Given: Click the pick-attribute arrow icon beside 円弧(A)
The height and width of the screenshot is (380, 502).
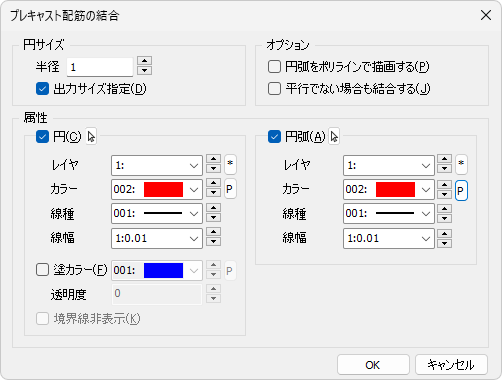Looking at the screenshot, I should pyautogui.click(x=334, y=137).
